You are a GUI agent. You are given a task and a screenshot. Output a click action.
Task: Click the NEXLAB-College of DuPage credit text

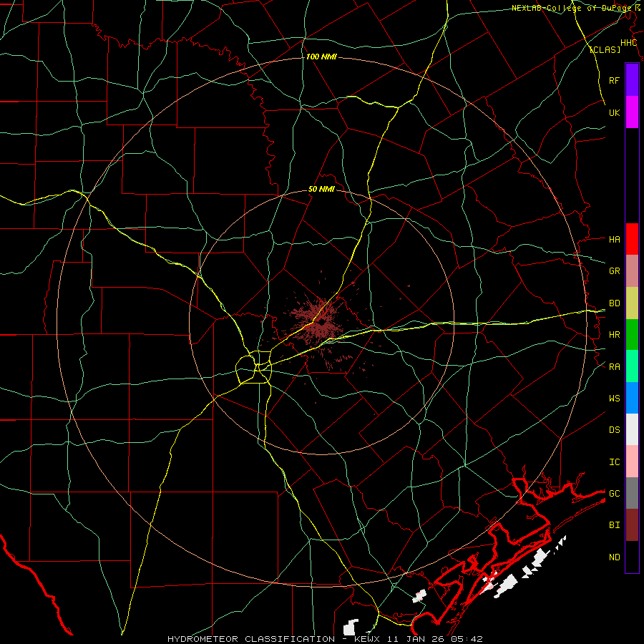(576, 8)
